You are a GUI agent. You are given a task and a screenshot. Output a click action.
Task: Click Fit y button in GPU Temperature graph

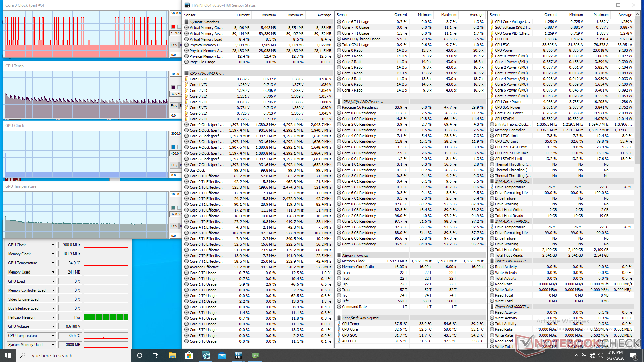tap(174, 226)
